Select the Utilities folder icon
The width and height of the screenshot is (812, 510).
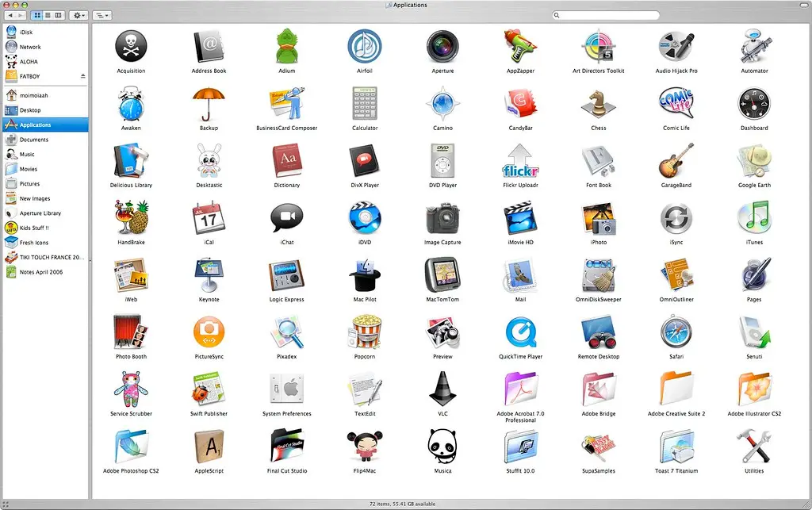pyautogui.click(x=755, y=447)
